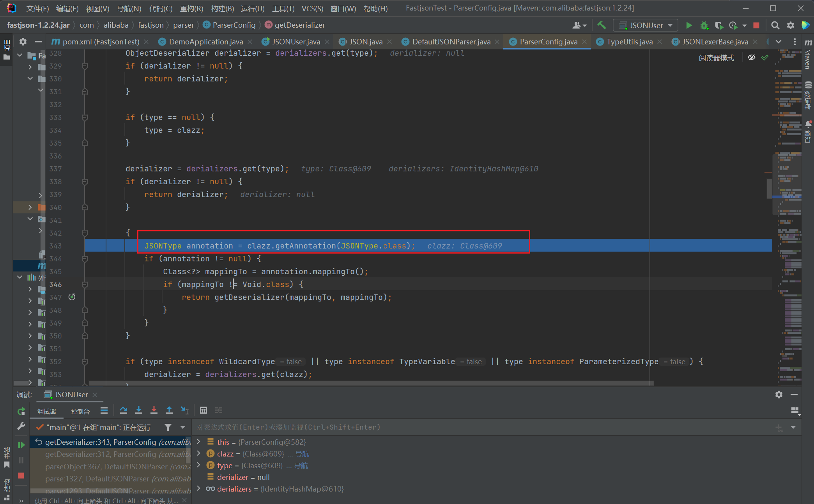This screenshot has width=814, height=504.
Task: Open the JSONUser run configuration dropdown
Action: pyautogui.click(x=646, y=25)
